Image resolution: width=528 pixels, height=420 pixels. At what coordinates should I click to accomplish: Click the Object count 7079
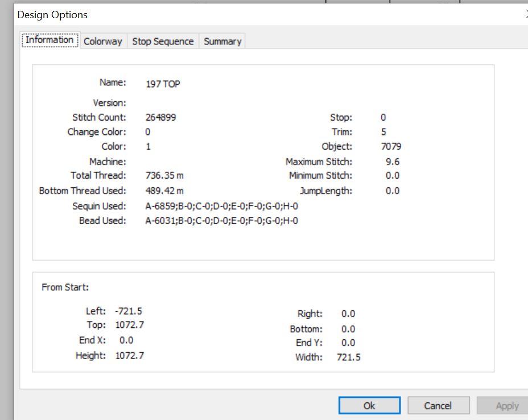click(391, 146)
